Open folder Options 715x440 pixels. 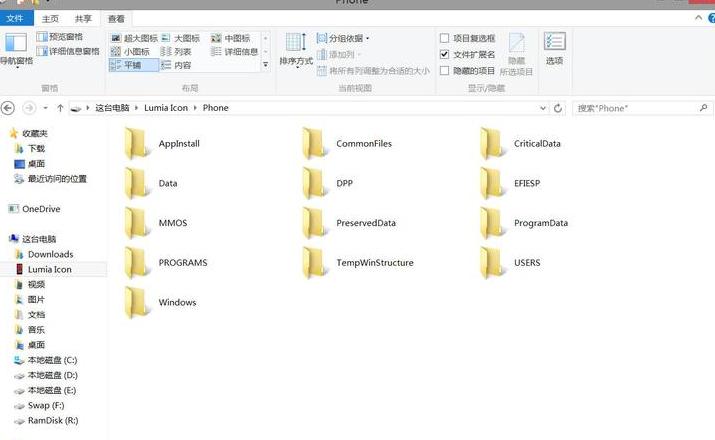(554, 48)
